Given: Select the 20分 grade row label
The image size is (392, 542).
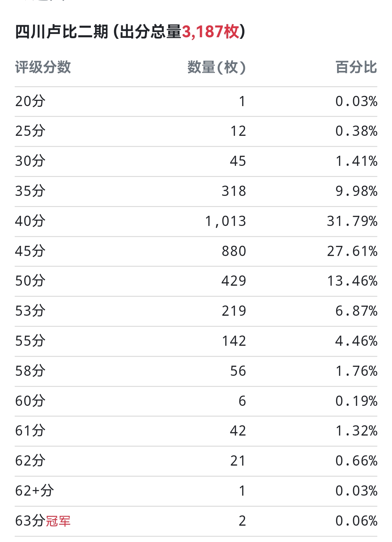Looking at the screenshot, I should point(30,102).
